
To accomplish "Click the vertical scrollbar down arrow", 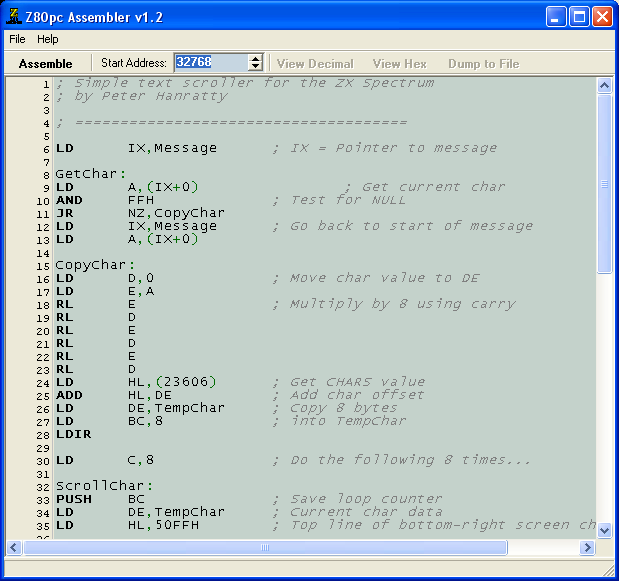I will pyautogui.click(x=604, y=531).
